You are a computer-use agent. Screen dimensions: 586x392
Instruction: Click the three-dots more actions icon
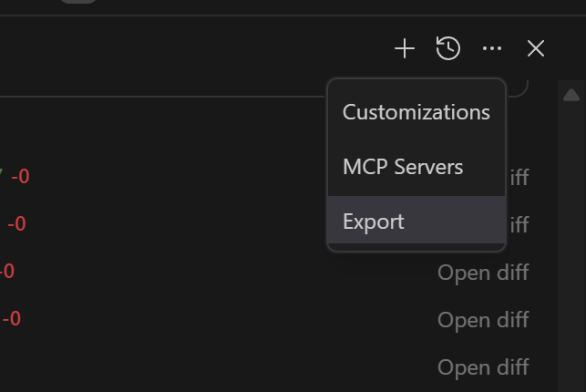(492, 48)
